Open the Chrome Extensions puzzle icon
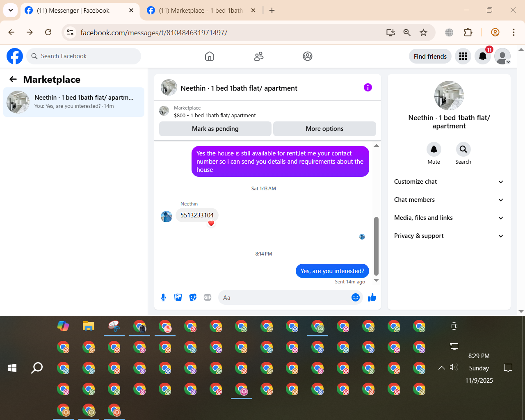 click(468, 32)
